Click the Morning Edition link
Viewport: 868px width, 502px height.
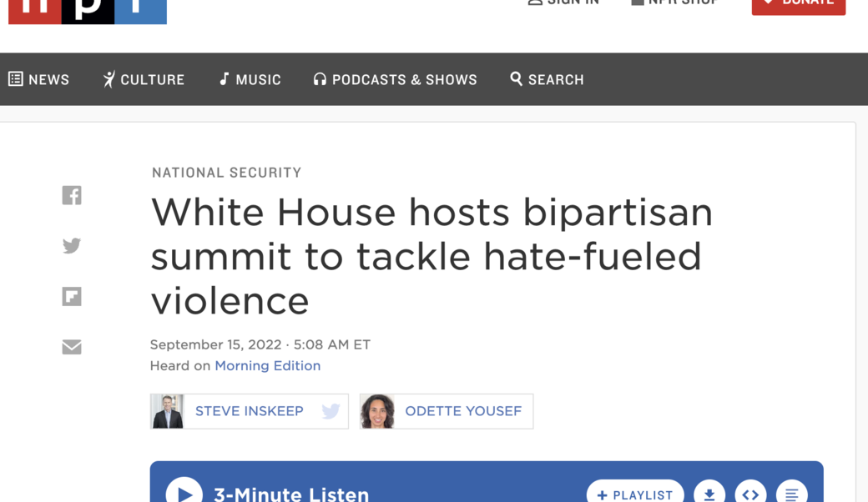pyautogui.click(x=267, y=365)
